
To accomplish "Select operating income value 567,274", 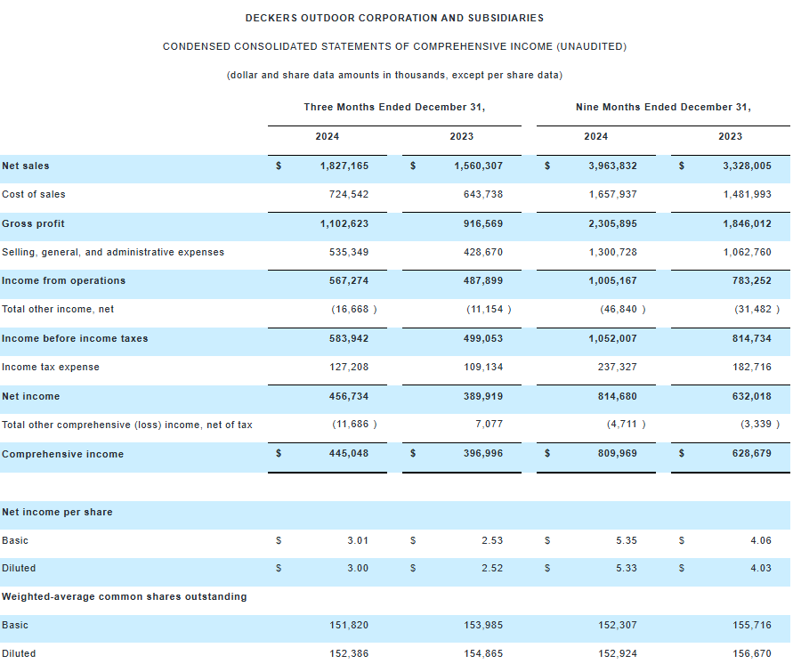I will pos(349,280).
